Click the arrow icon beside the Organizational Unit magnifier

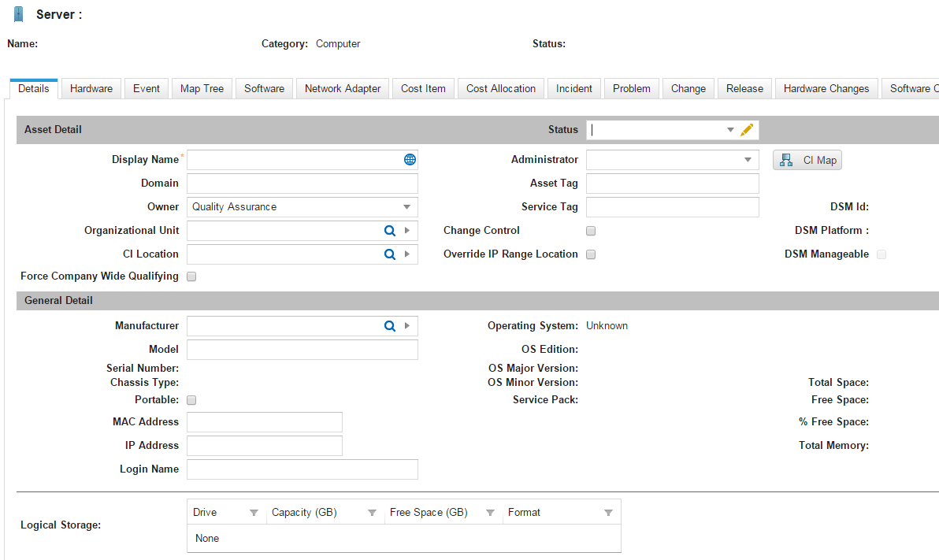point(406,230)
